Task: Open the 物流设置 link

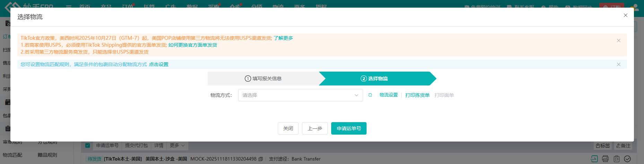Action: (388, 95)
